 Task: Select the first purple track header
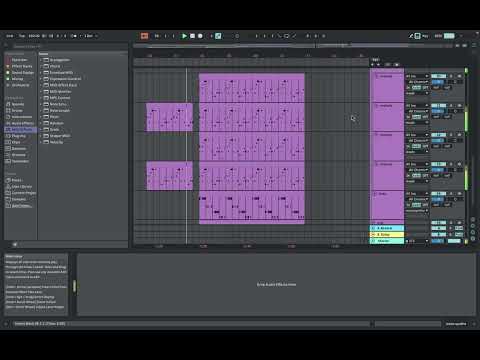tap(387, 87)
